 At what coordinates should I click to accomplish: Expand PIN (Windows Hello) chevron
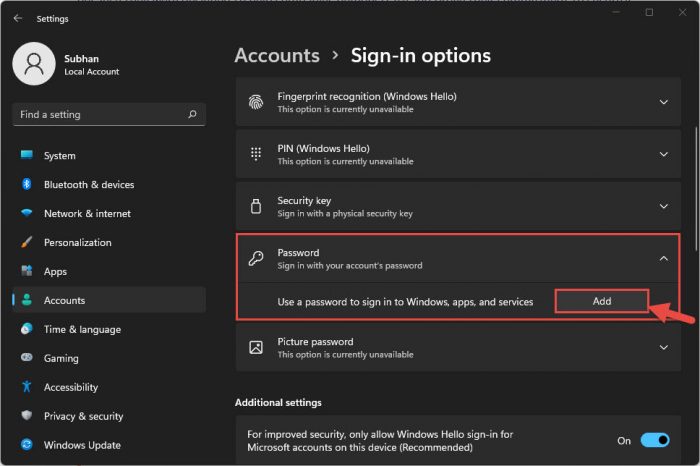point(664,154)
